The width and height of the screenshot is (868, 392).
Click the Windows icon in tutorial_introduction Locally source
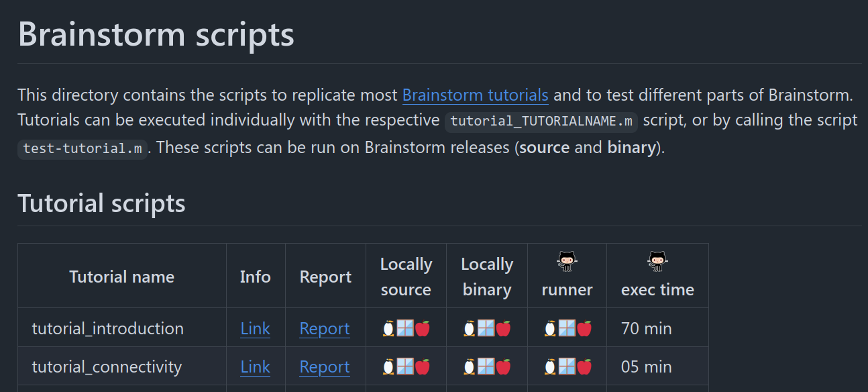click(405, 329)
